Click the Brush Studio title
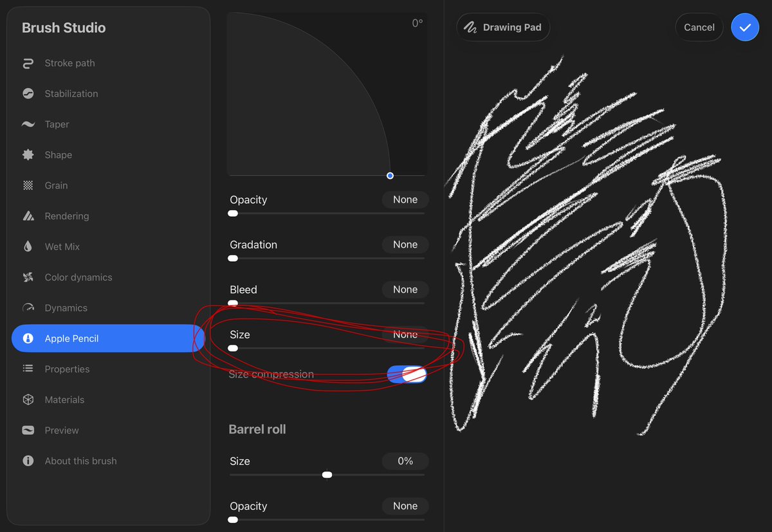The image size is (772, 532). point(64,28)
